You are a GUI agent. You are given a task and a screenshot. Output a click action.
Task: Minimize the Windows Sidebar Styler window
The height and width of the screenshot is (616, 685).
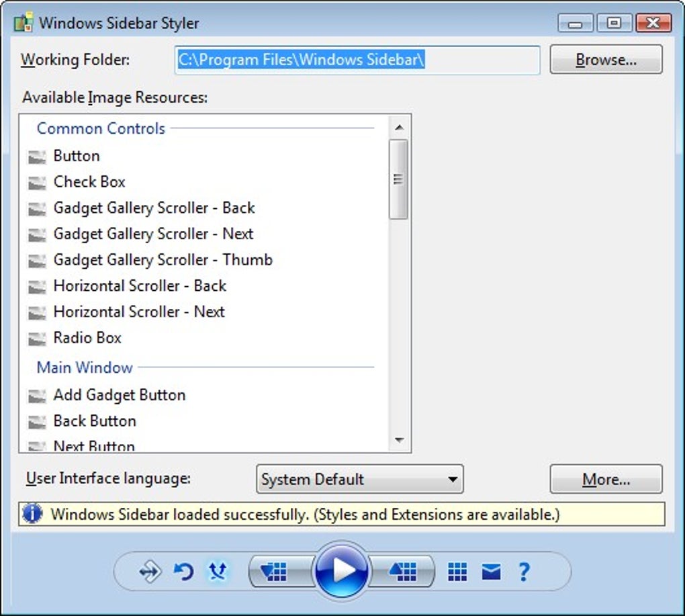click(x=576, y=23)
